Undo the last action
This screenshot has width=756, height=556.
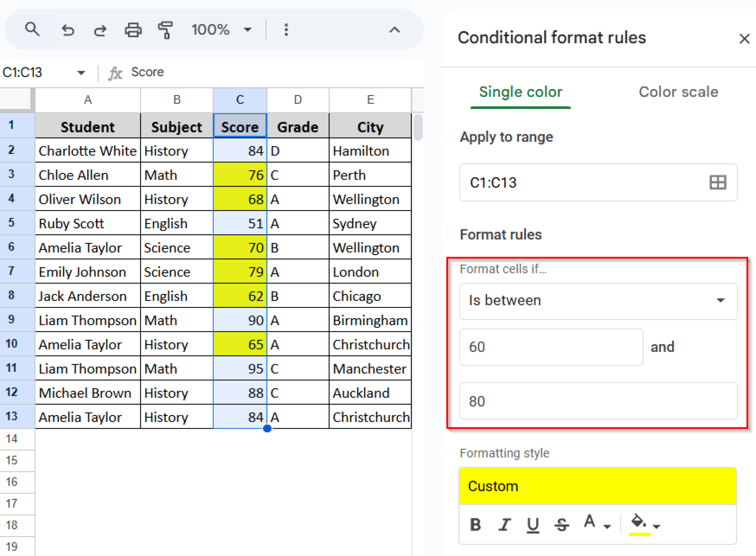(x=68, y=30)
